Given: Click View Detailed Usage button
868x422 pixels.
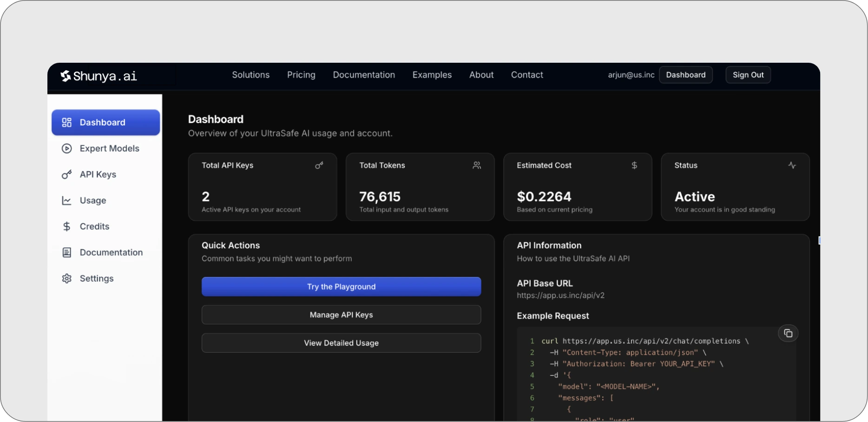Looking at the screenshot, I should click(x=342, y=343).
